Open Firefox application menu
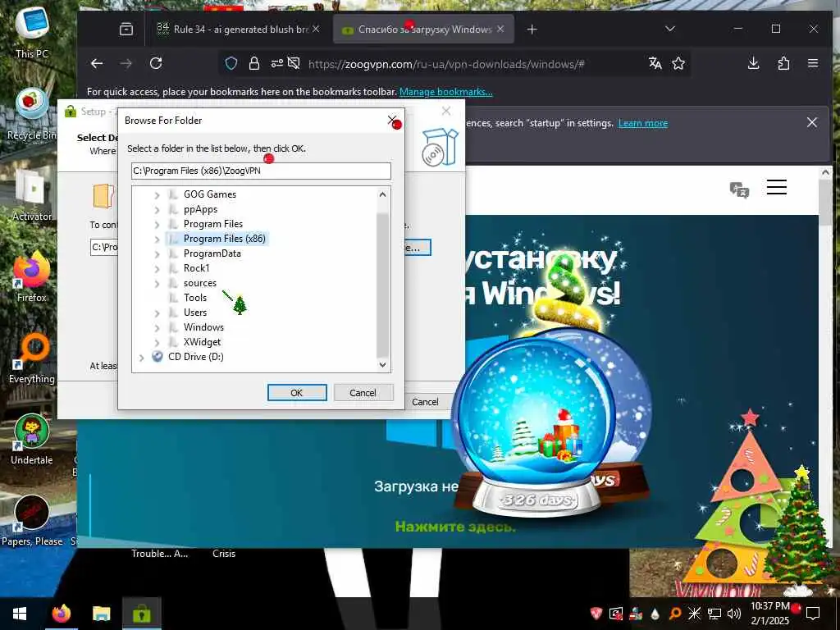The width and height of the screenshot is (840, 630). point(813,64)
